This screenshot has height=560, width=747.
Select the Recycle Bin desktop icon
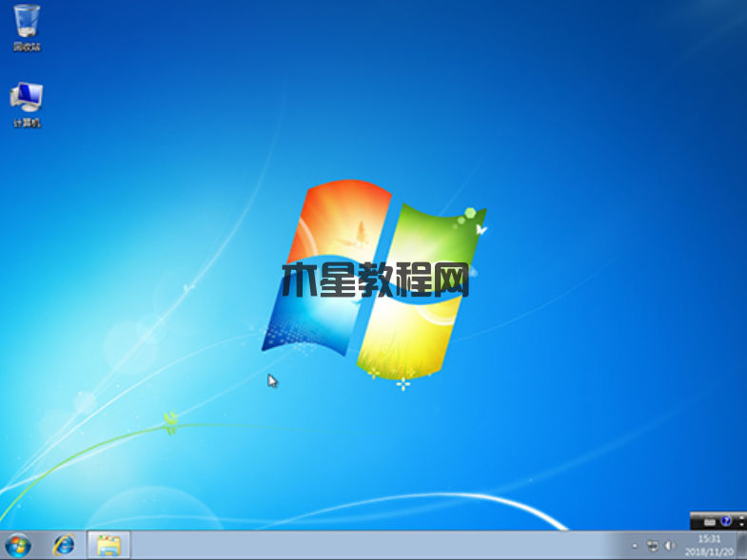(27, 28)
